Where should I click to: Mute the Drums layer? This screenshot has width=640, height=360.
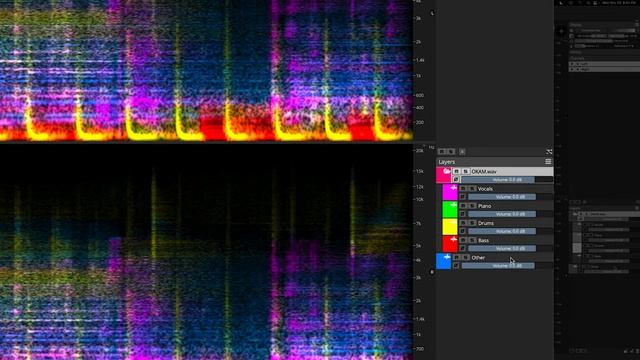463,223
